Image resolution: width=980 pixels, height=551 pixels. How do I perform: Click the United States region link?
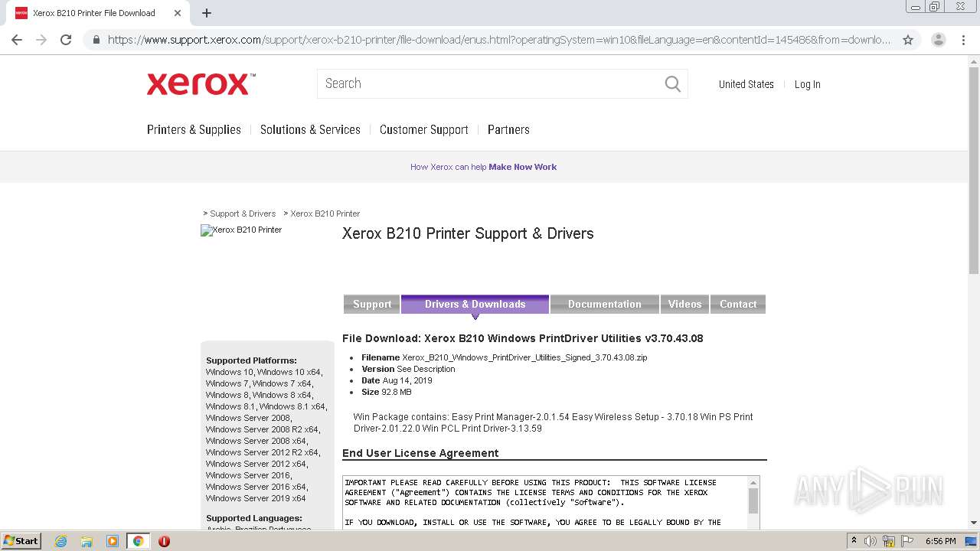tap(746, 84)
